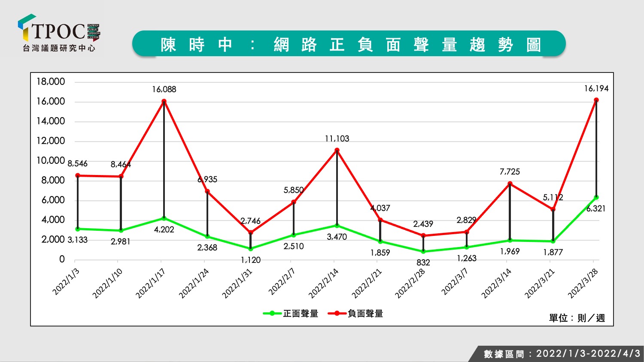Click the 6,321 positive data point
644x362 pixels.
click(596, 198)
